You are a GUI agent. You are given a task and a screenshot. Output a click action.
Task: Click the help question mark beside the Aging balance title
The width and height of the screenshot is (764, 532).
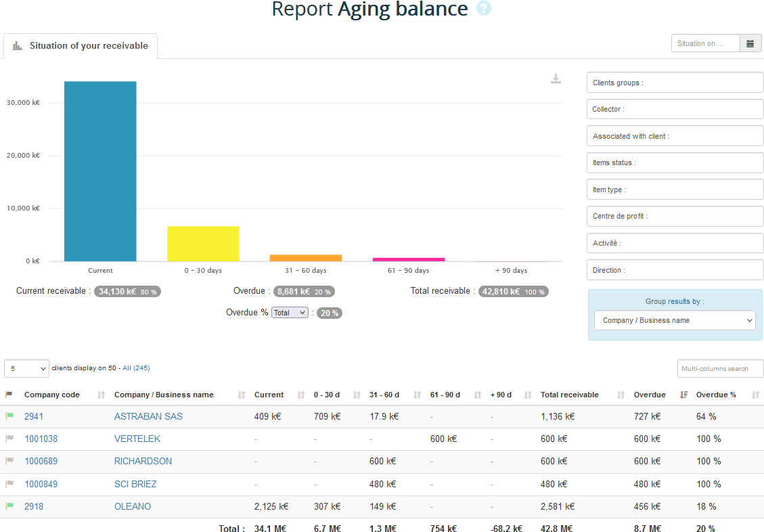pyautogui.click(x=483, y=8)
